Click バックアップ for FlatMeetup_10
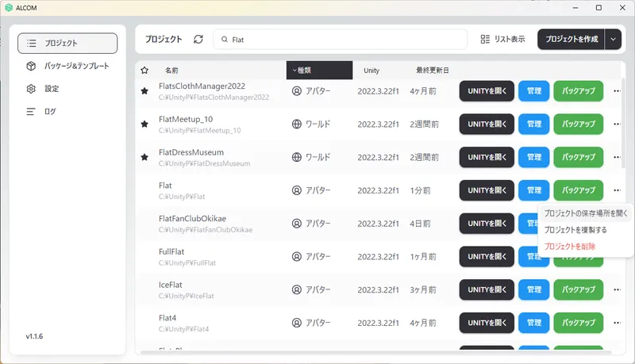The width and height of the screenshot is (635, 364). (x=579, y=125)
